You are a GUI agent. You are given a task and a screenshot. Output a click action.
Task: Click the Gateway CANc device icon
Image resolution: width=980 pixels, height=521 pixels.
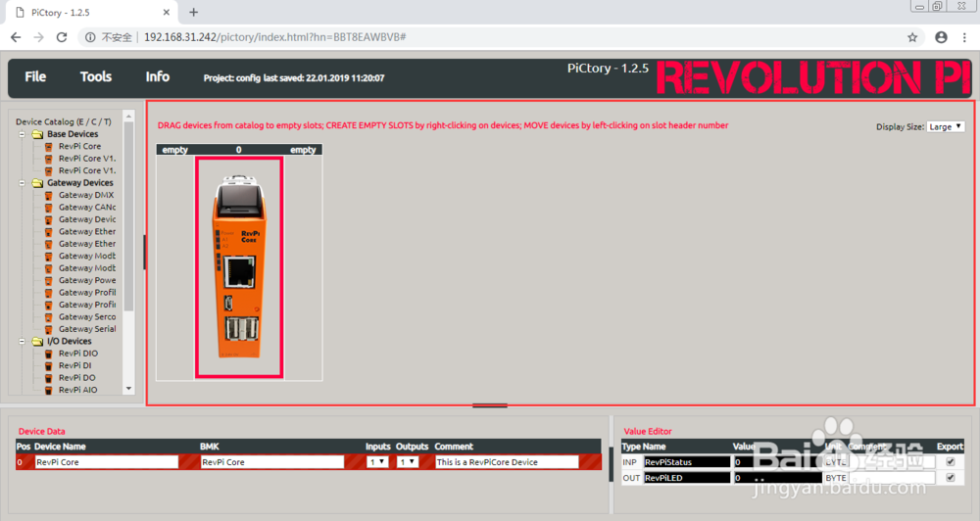tap(49, 208)
